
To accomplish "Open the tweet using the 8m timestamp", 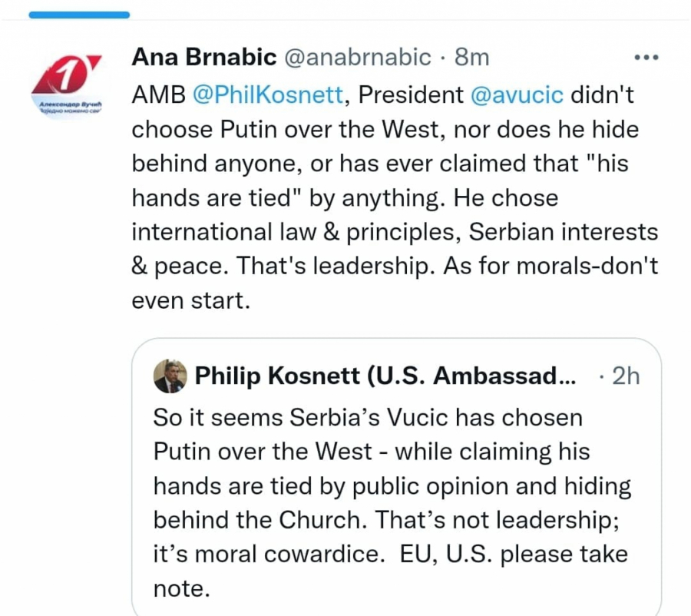I will 474,56.
